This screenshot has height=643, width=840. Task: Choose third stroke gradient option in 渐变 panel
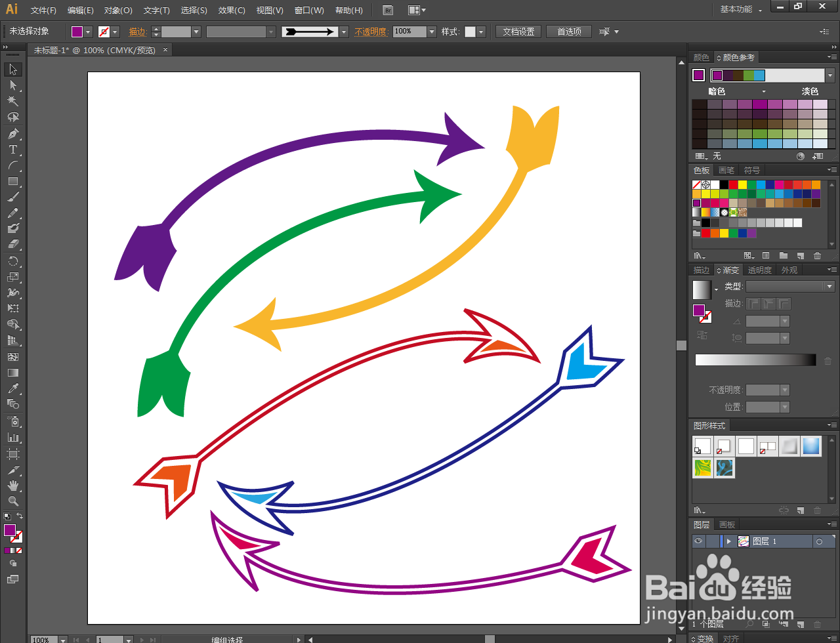point(784,304)
